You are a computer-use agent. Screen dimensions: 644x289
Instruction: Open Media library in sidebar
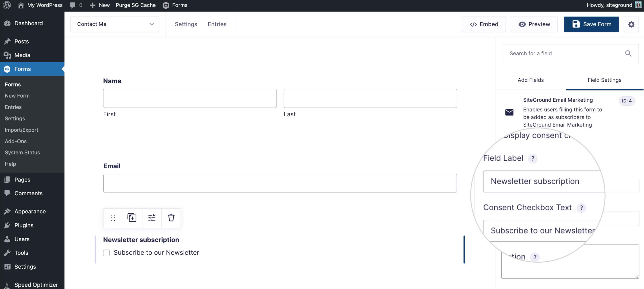[x=32, y=55]
